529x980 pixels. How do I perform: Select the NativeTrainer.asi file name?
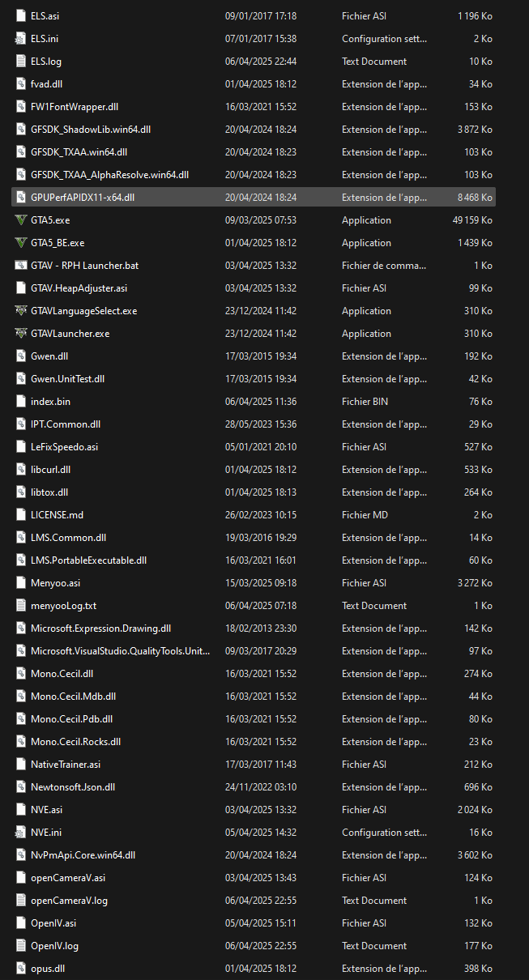(x=66, y=764)
